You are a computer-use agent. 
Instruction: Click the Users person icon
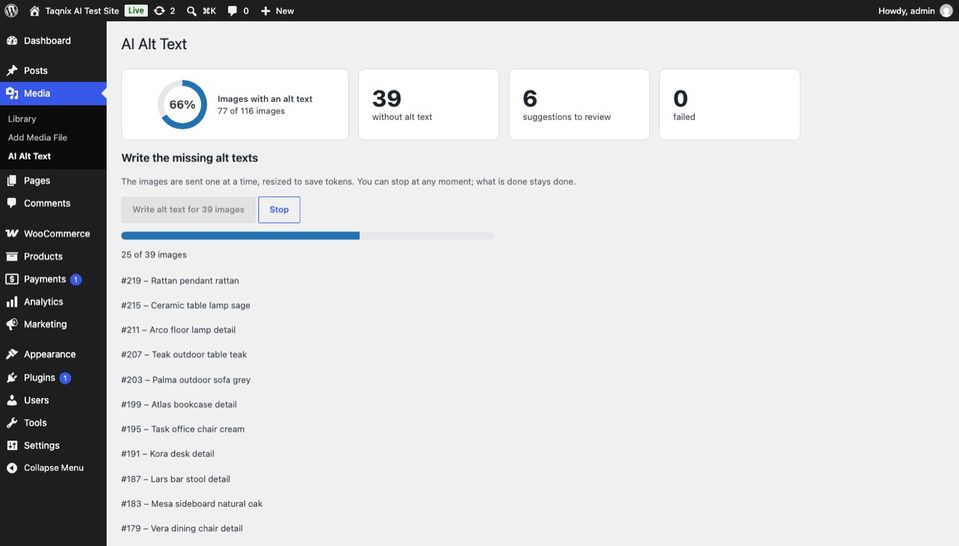[x=12, y=400]
